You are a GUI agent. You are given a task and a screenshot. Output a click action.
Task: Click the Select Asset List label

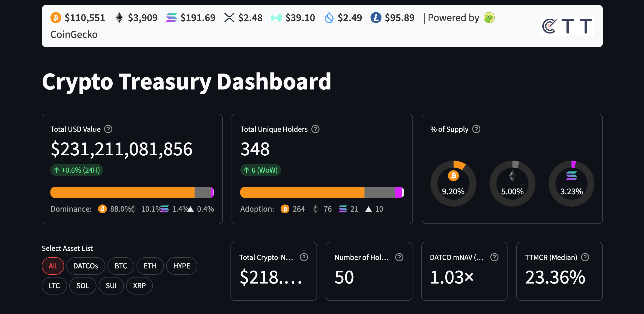coord(67,248)
